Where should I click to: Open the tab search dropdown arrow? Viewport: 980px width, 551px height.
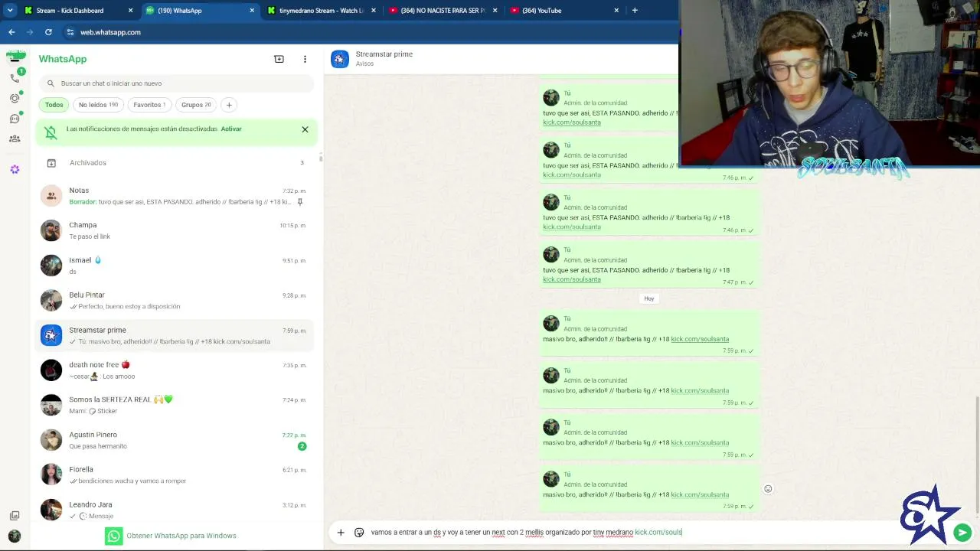pos(10,11)
